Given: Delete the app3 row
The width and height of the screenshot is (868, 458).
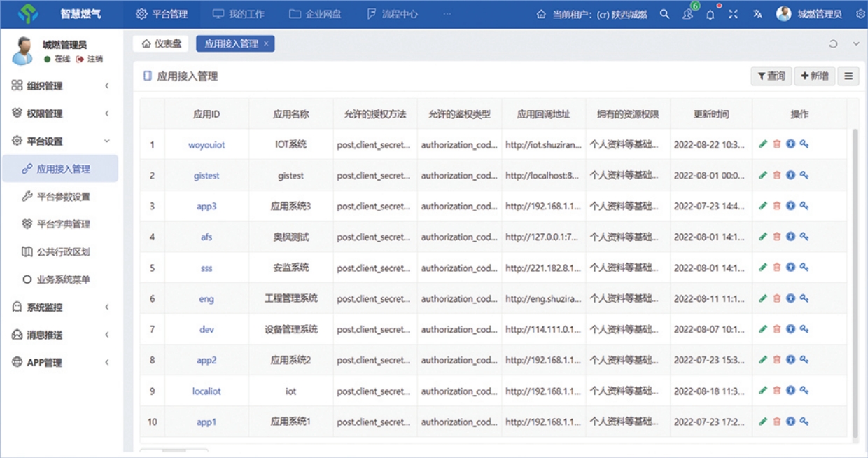Looking at the screenshot, I should click(x=776, y=206).
